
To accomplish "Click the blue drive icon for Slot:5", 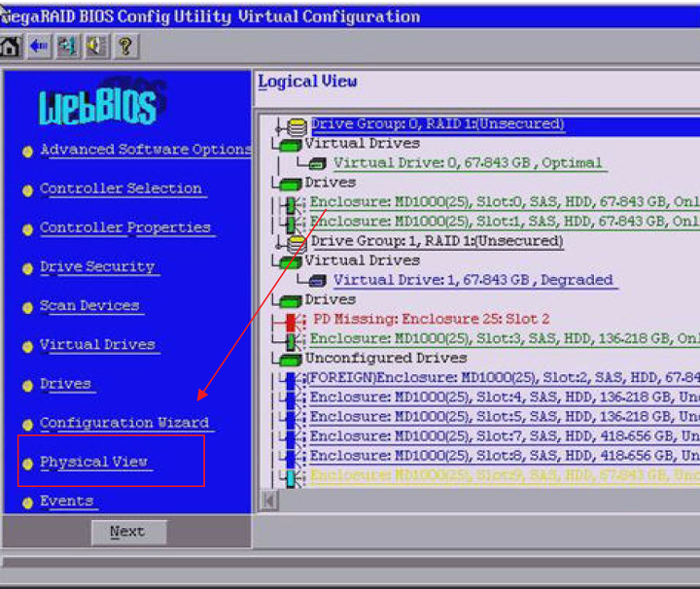I will (x=291, y=419).
